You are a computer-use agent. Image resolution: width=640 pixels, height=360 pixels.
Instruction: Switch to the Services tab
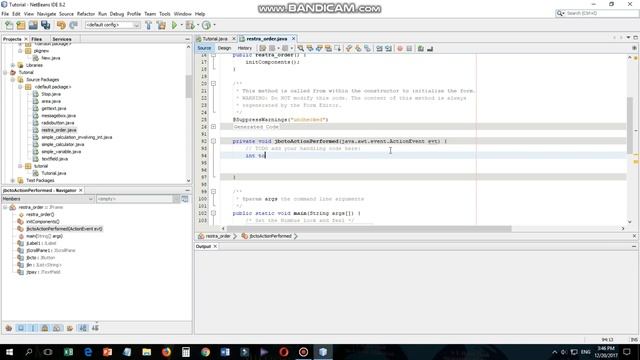pyautogui.click(x=62, y=39)
